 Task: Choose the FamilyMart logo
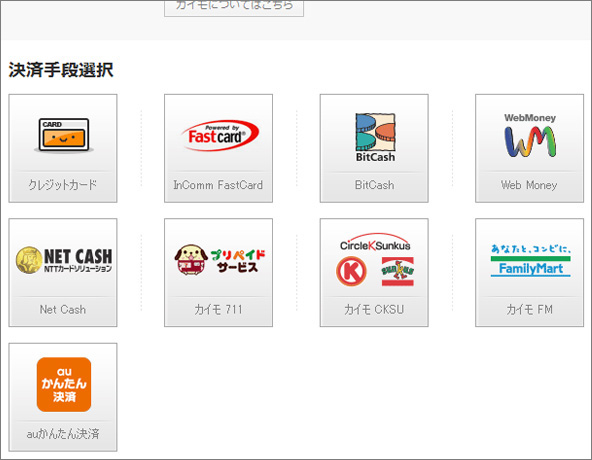(530, 260)
